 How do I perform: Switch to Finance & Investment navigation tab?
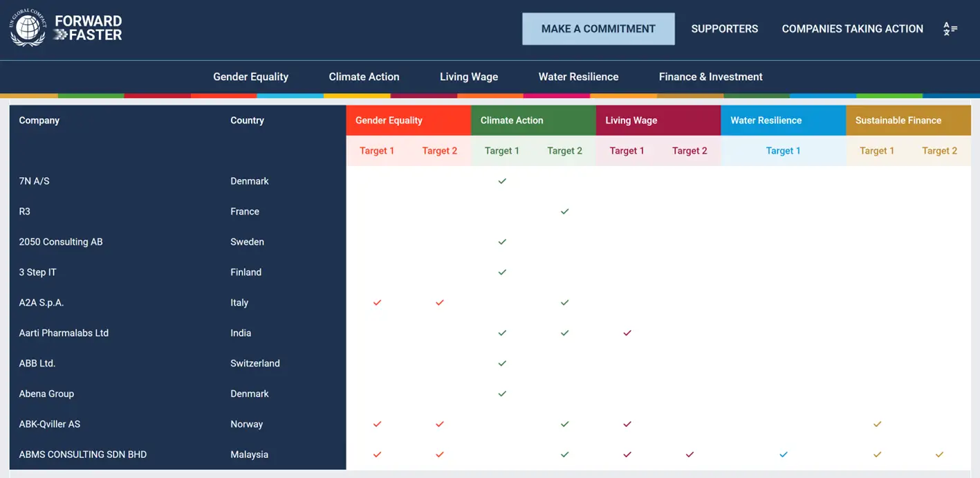point(710,77)
